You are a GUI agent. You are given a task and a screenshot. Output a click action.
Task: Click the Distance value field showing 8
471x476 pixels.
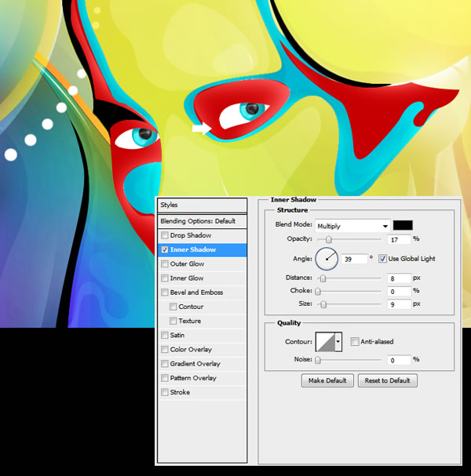(x=399, y=278)
